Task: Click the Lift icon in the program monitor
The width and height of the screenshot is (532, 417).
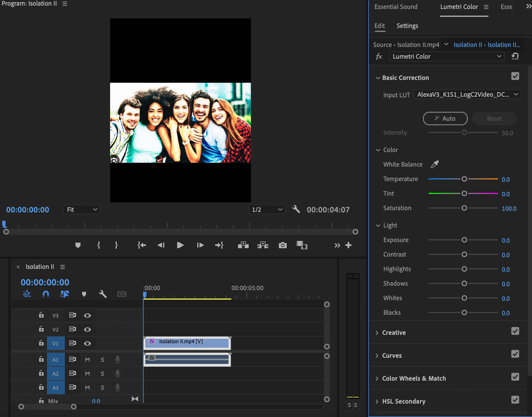Action: click(x=243, y=245)
